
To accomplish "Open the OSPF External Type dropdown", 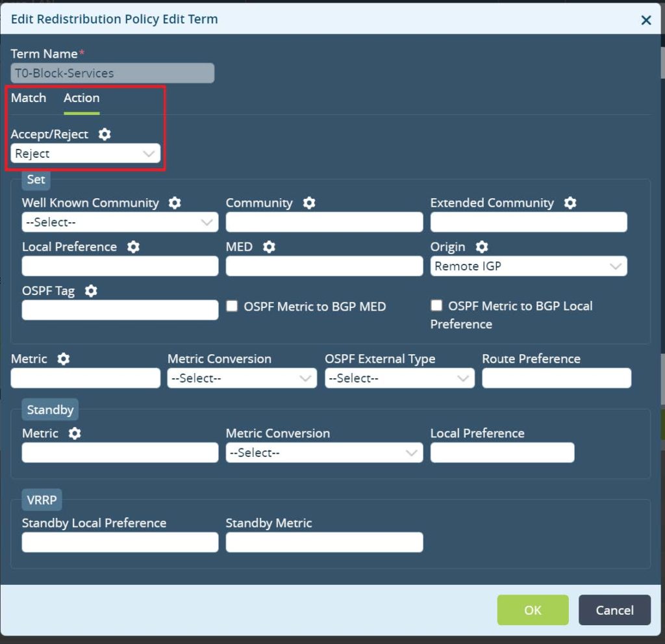I will coord(399,378).
